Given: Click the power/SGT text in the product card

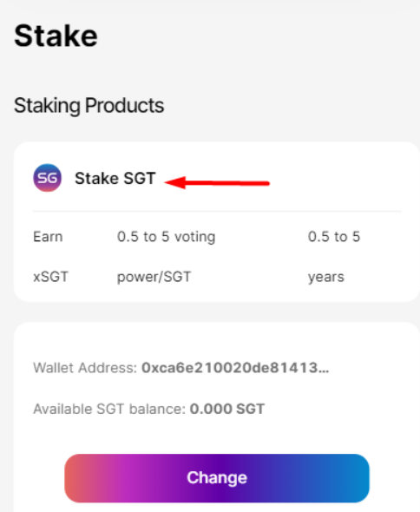Looking at the screenshot, I should coord(154,277).
